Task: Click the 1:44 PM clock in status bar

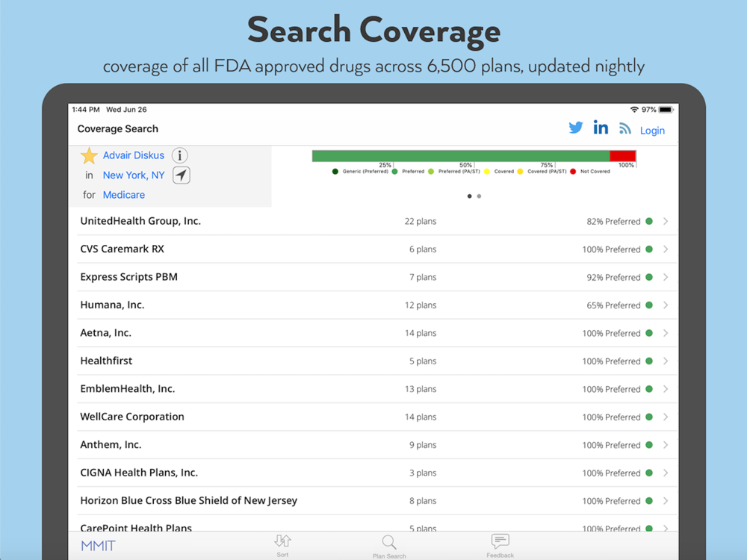Action: [x=86, y=110]
